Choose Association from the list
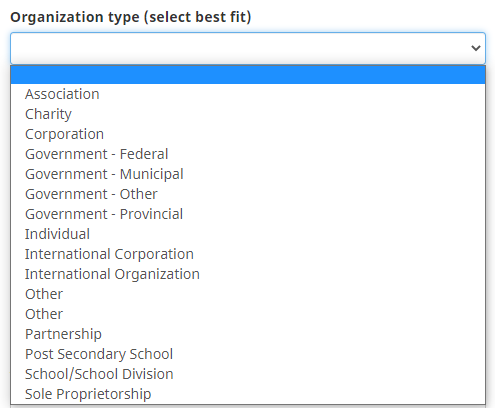The width and height of the screenshot is (495, 408). pos(248,94)
